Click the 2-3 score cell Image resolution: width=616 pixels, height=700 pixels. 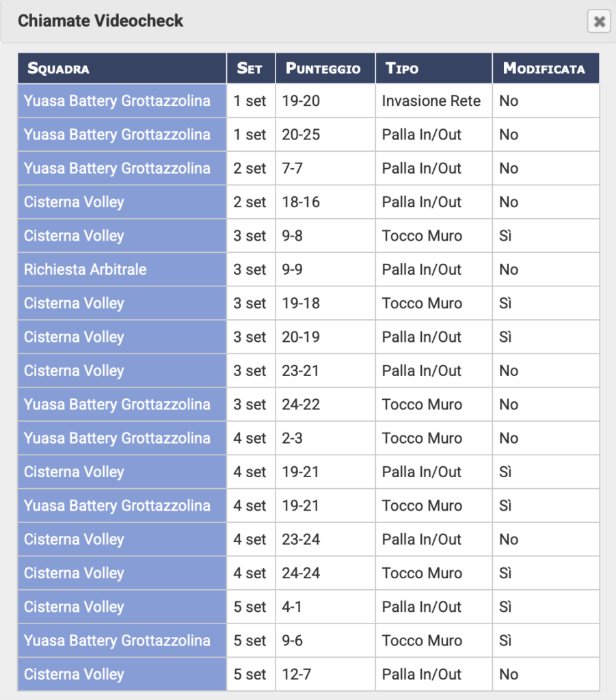[x=293, y=438]
